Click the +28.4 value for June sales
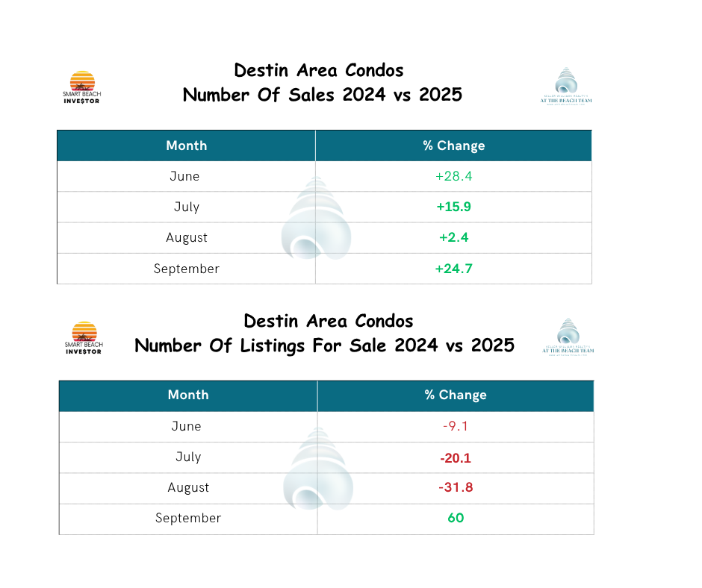Viewport: 702px width, 588px height. coord(453,176)
